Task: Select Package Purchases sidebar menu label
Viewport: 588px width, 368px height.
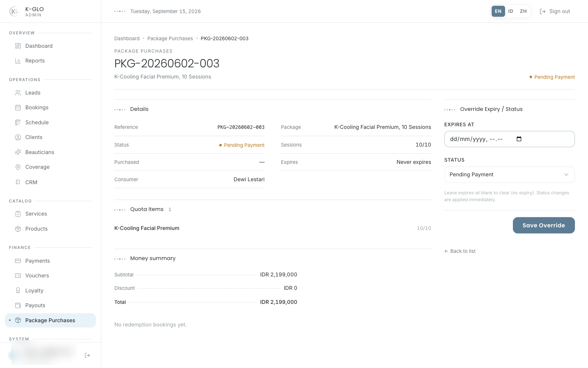Action: (50, 321)
